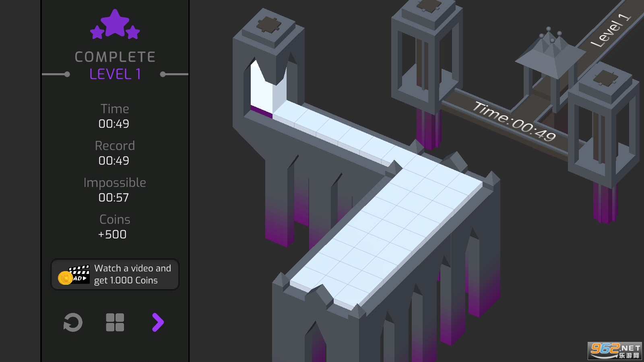
Task: Go to next level with purple arrow
Action: (158, 322)
